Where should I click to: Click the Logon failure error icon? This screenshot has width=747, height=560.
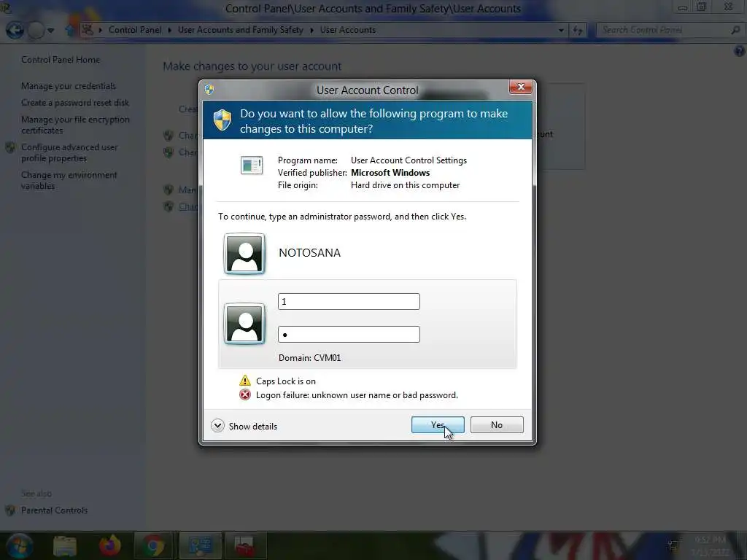pyautogui.click(x=245, y=394)
